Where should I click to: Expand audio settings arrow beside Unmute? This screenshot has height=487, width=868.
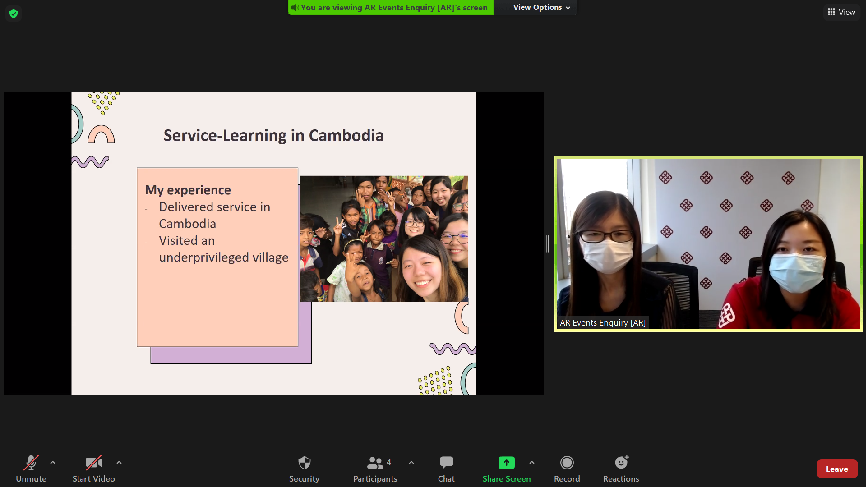click(53, 463)
